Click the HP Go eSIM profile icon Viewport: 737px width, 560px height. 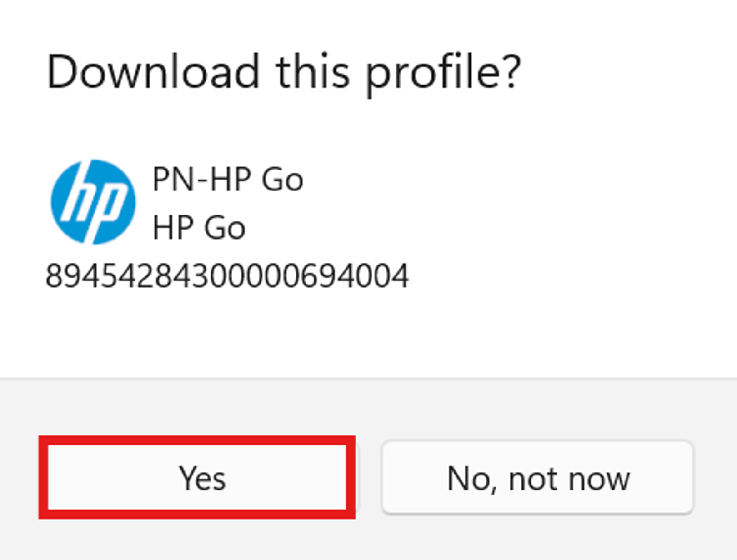click(x=93, y=202)
